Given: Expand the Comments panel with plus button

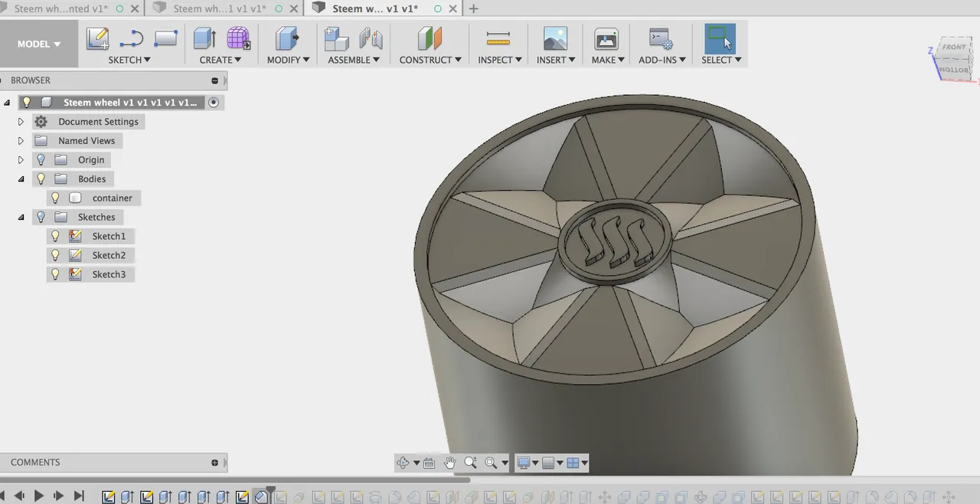Looking at the screenshot, I should pos(215,463).
